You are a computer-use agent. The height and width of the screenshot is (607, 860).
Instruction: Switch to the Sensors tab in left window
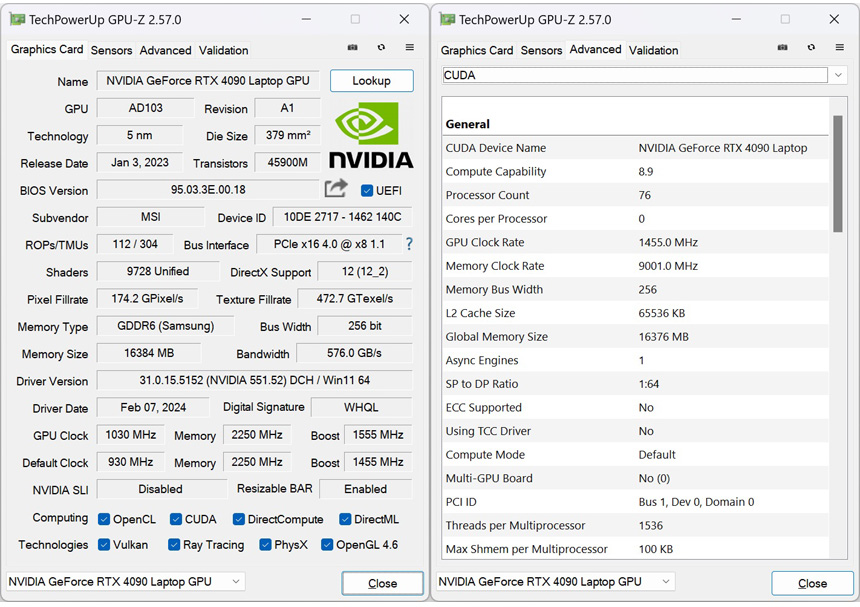(x=111, y=50)
